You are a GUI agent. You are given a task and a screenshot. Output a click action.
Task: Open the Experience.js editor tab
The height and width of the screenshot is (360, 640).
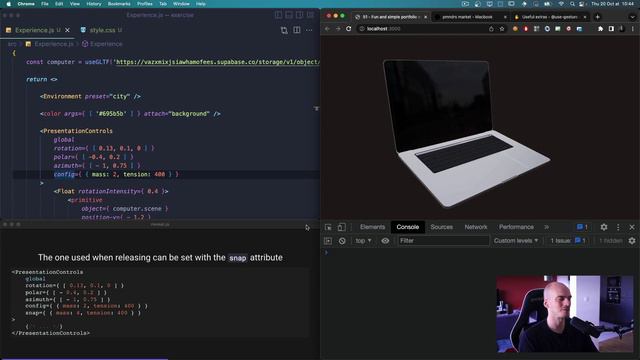coord(34,30)
